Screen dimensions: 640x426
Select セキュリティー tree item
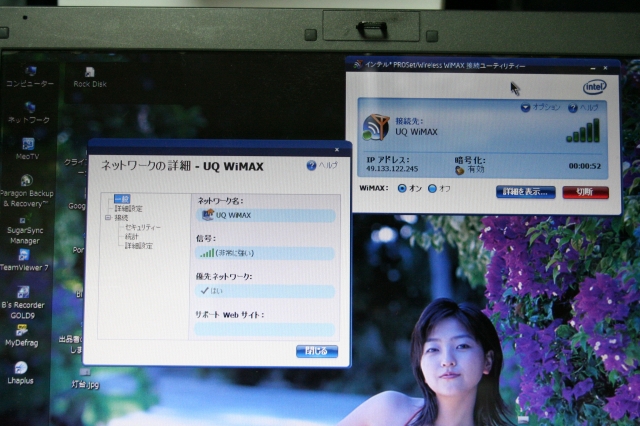[x=143, y=227]
